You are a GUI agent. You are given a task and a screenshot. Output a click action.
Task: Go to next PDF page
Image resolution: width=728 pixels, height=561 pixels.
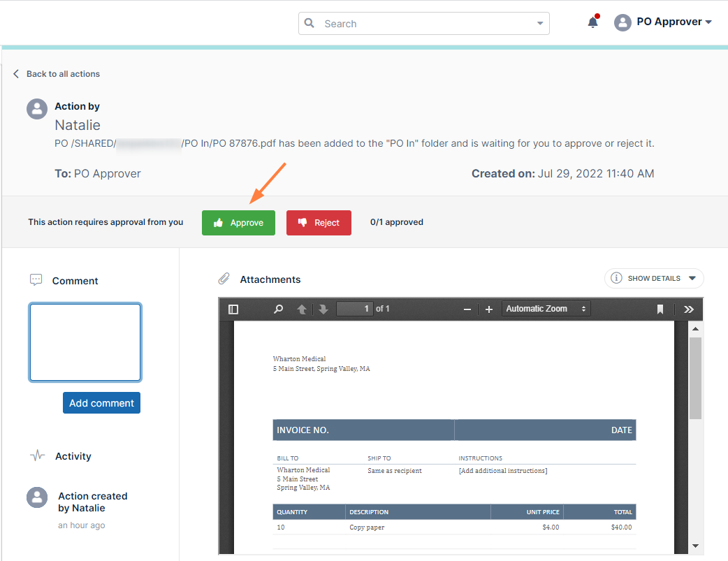(323, 309)
